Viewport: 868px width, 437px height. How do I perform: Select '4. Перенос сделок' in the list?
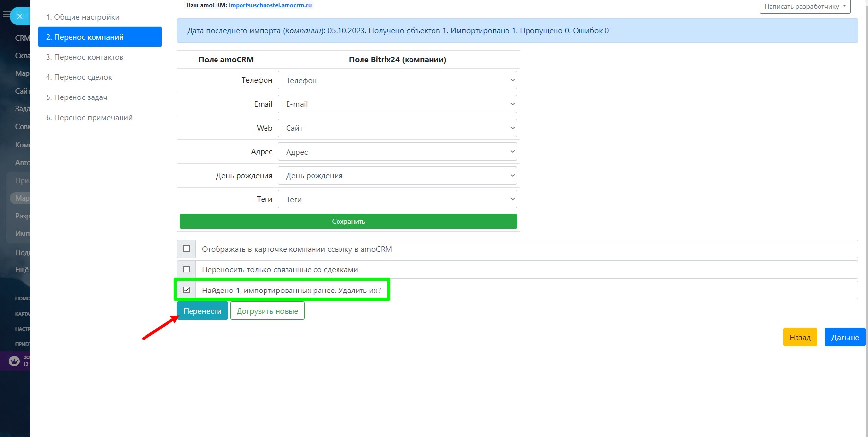[79, 77]
